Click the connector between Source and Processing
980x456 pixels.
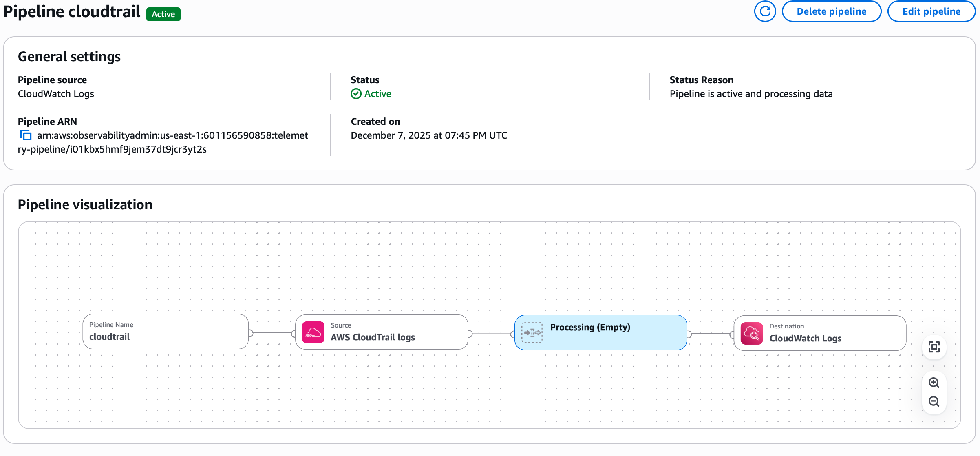pos(491,333)
